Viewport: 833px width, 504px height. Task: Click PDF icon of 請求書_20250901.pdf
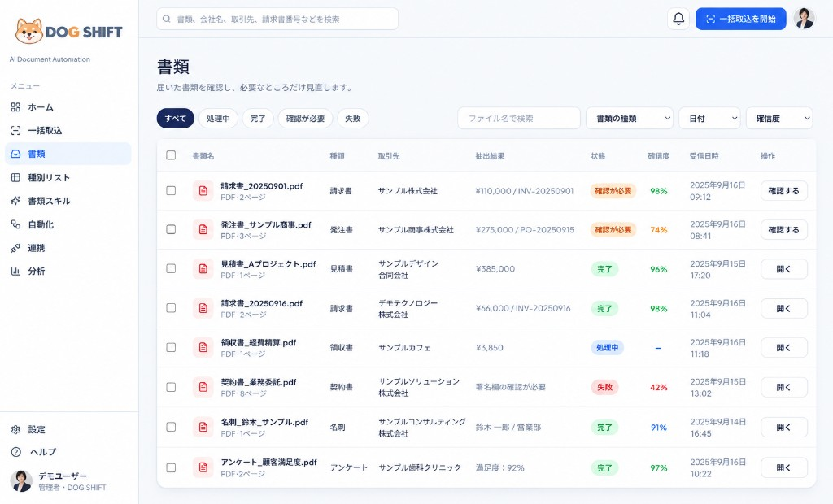pyautogui.click(x=203, y=191)
